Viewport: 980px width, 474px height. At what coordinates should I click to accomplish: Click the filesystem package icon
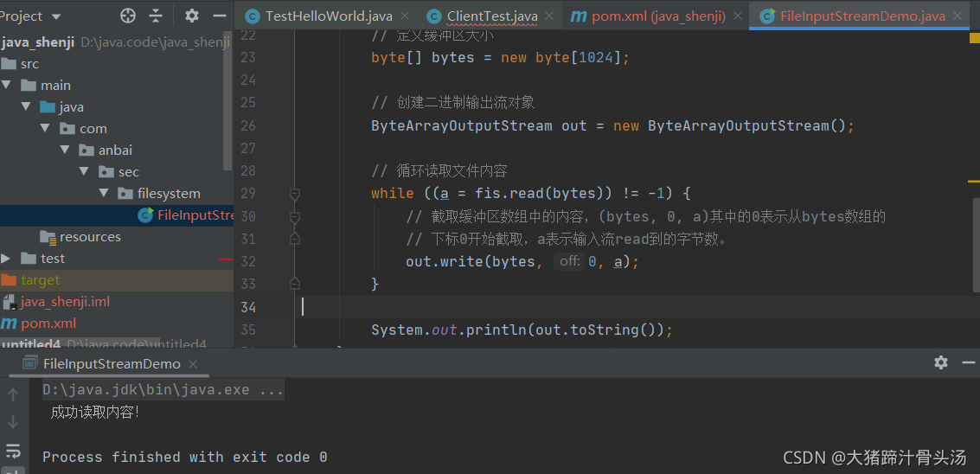tap(125, 193)
